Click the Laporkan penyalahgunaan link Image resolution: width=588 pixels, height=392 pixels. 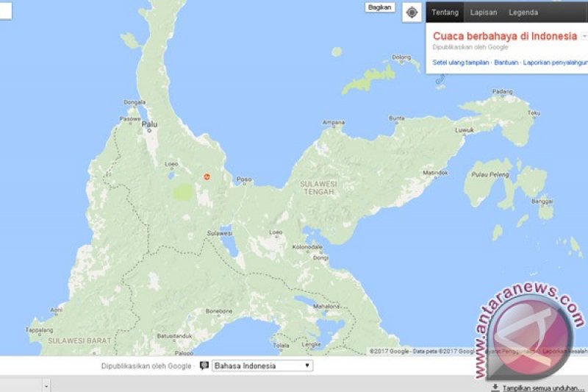coord(556,63)
